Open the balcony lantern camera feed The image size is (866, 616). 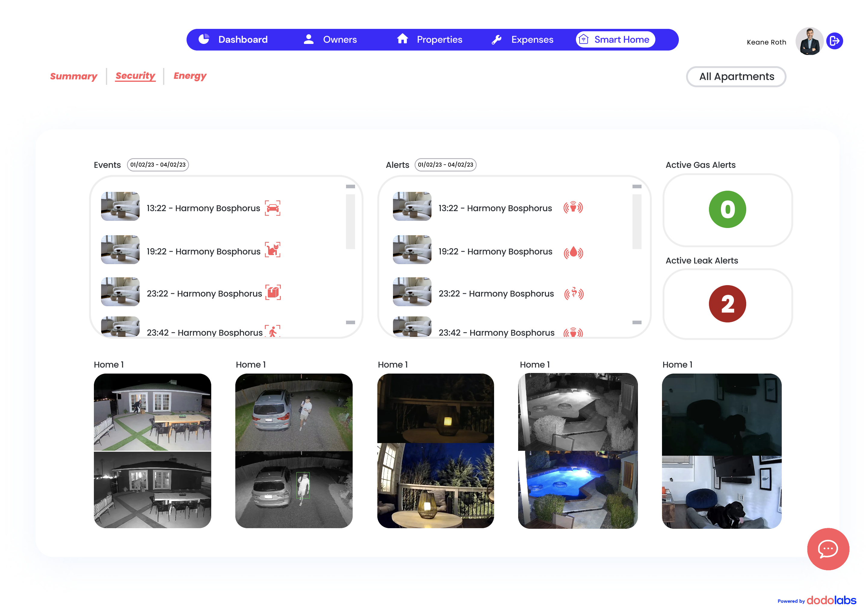[435, 451]
